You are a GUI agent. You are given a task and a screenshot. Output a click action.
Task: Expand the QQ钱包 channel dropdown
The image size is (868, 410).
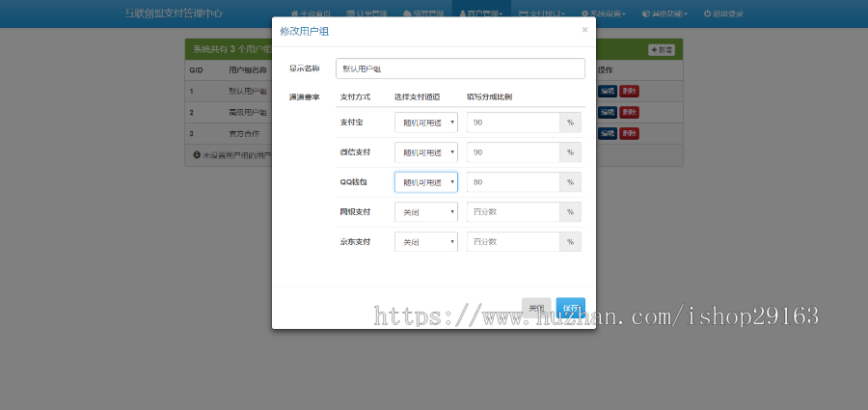pyautogui.click(x=425, y=182)
